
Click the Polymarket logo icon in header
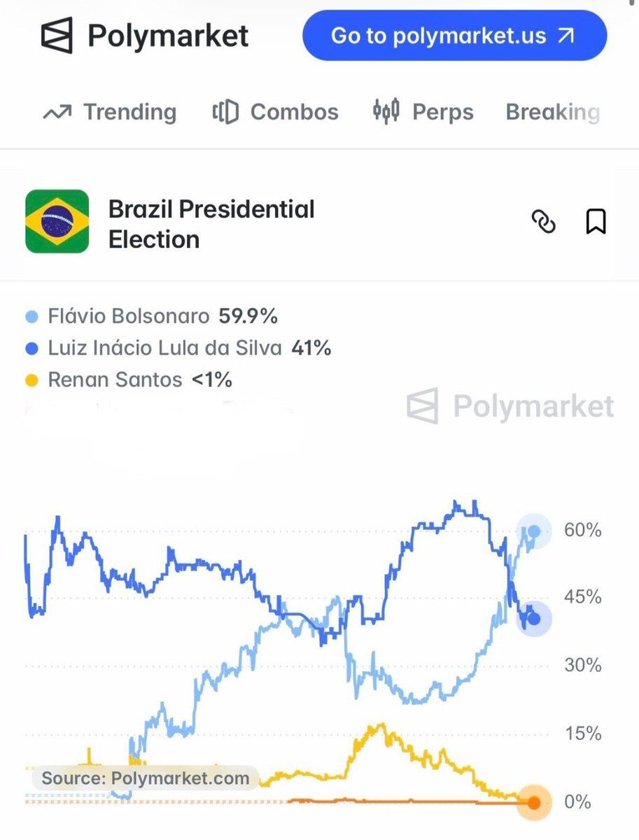click(x=57, y=36)
